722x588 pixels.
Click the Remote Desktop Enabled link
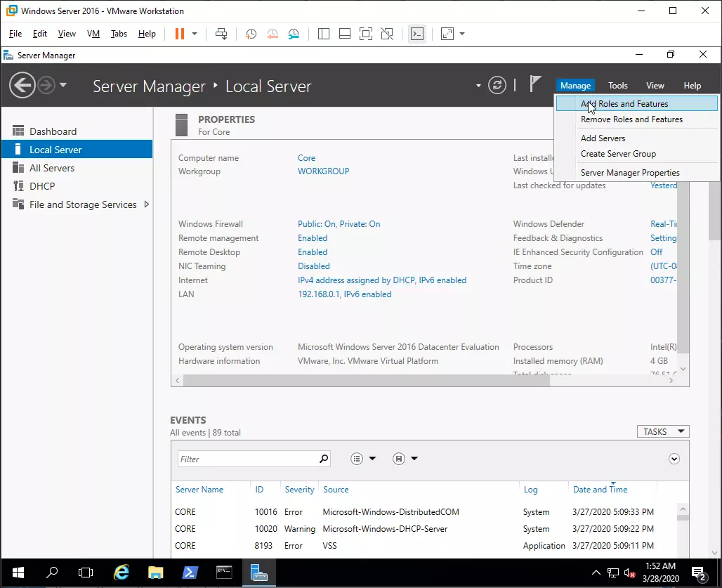coord(313,252)
